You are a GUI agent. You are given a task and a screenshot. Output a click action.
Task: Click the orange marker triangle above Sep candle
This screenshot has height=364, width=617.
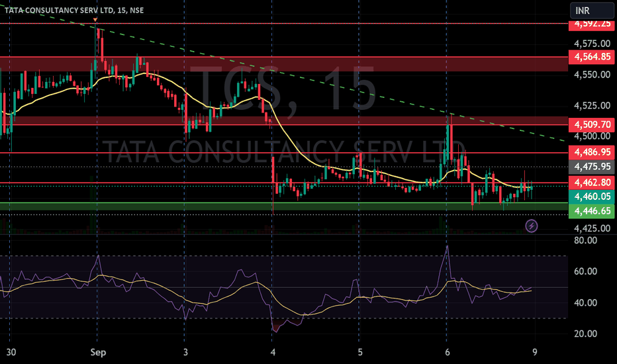[x=95, y=19]
